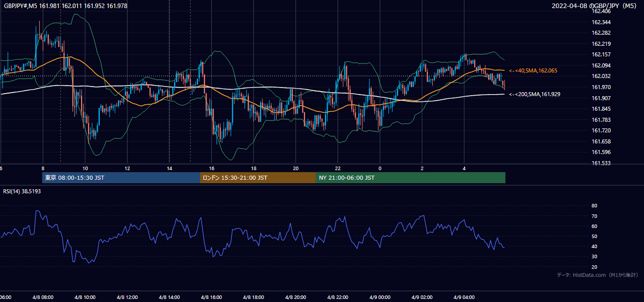Screen dimensions: 644x302
Task: Click RSI scale value 40
Action: coord(594,247)
